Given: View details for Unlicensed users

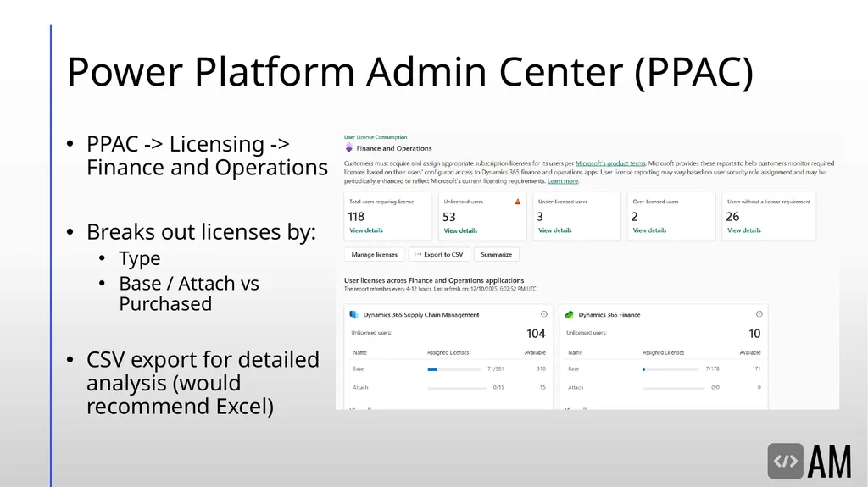Looking at the screenshot, I should 460,230.
